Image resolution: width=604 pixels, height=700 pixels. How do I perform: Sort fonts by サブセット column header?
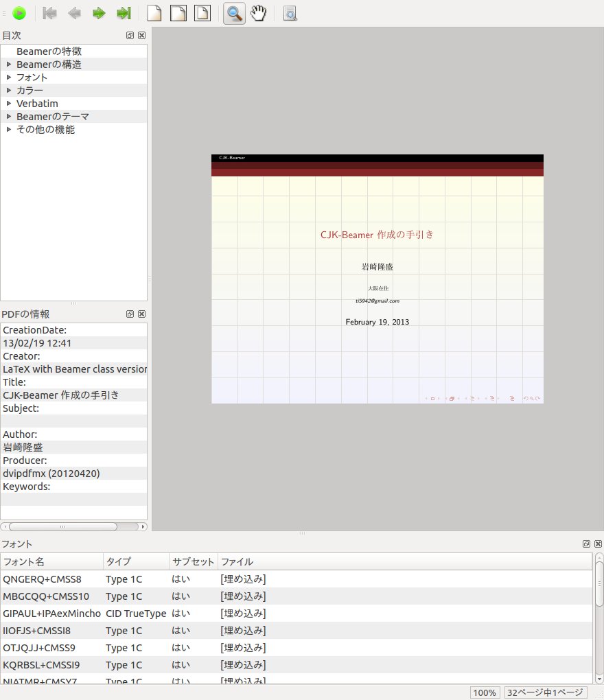point(194,561)
